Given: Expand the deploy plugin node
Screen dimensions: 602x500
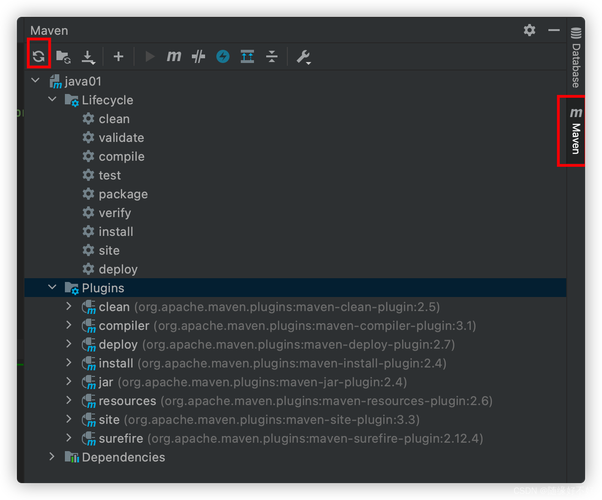Looking at the screenshot, I should [x=69, y=344].
